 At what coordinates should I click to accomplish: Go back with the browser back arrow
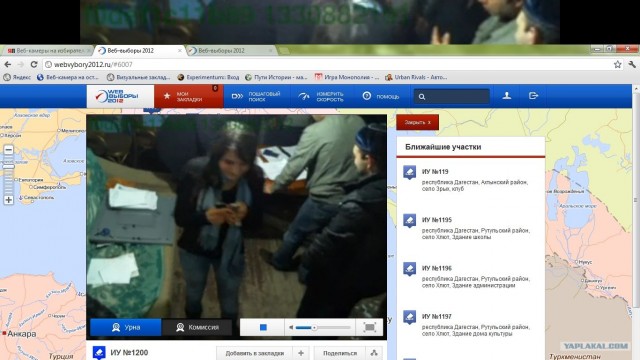click(8, 64)
